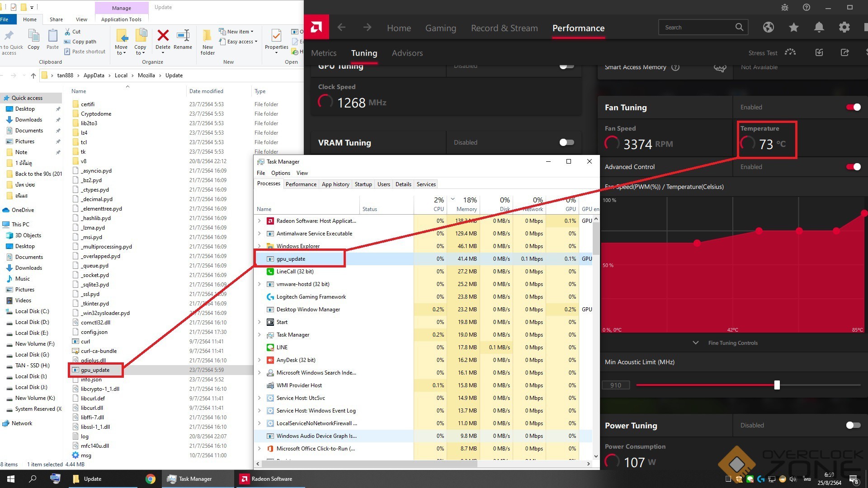Open Explorer Share ribbon tab
Screen dimensions: 868x488
[56, 19]
